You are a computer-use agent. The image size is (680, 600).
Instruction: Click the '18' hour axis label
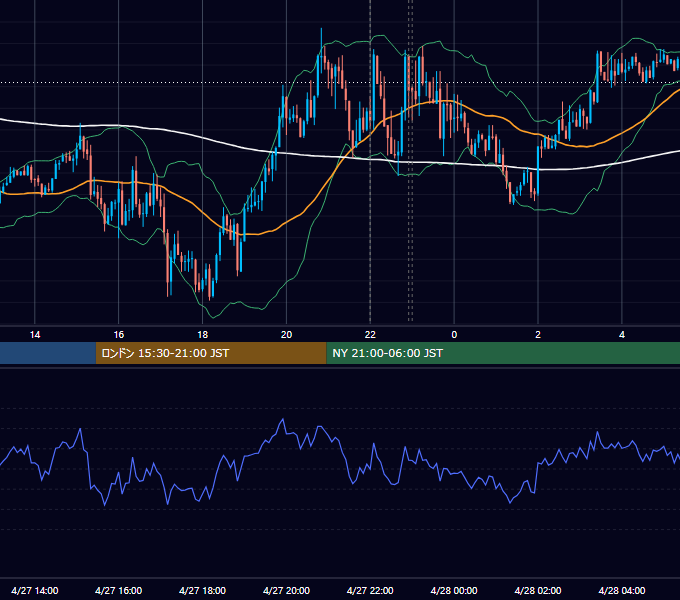[203, 335]
